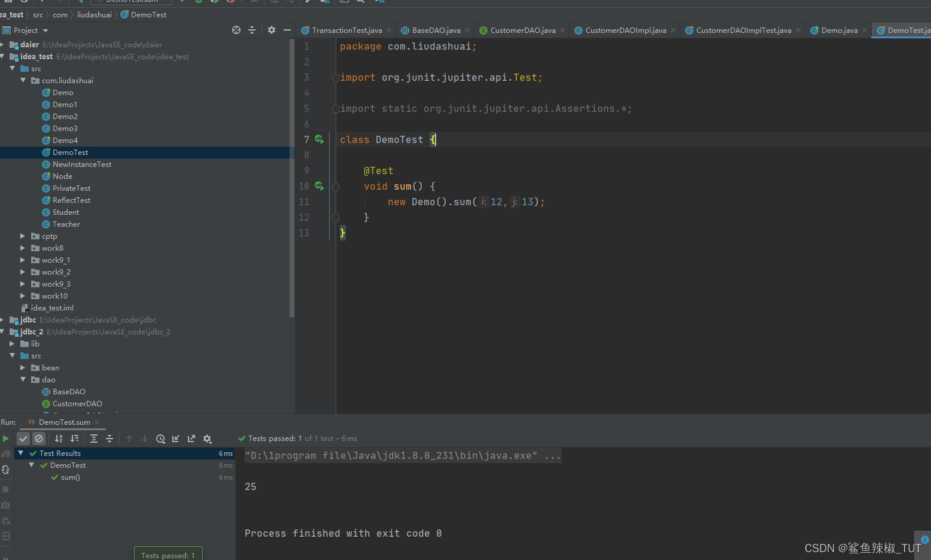Image resolution: width=931 pixels, height=560 pixels.
Task: Expand the cptp folder
Action: pyautogui.click(x=23, y=236)
